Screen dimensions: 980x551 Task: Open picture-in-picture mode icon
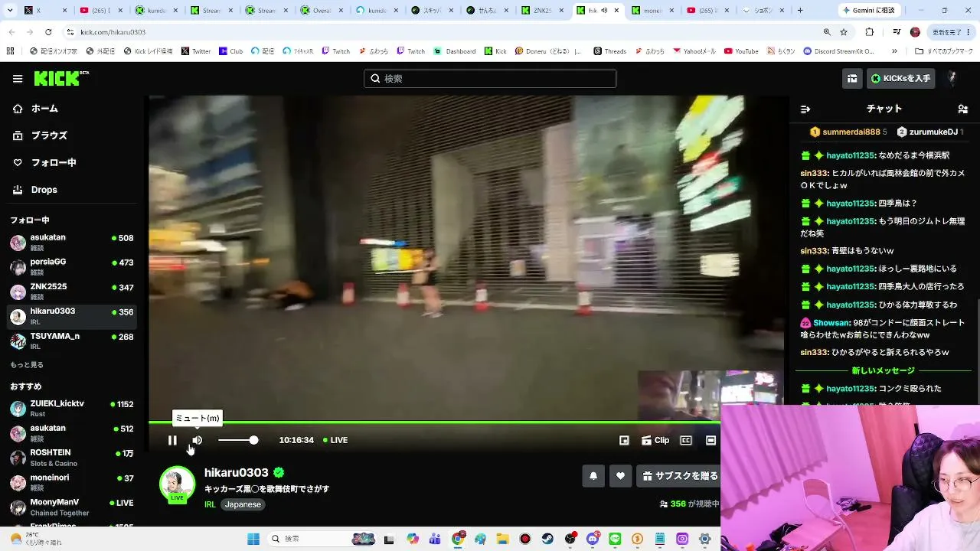(x=624, y=440)
